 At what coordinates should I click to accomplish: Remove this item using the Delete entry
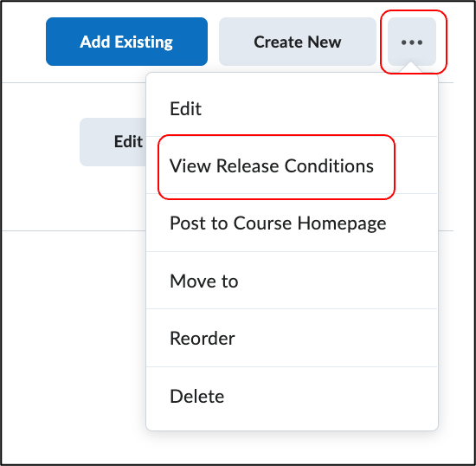292,396
